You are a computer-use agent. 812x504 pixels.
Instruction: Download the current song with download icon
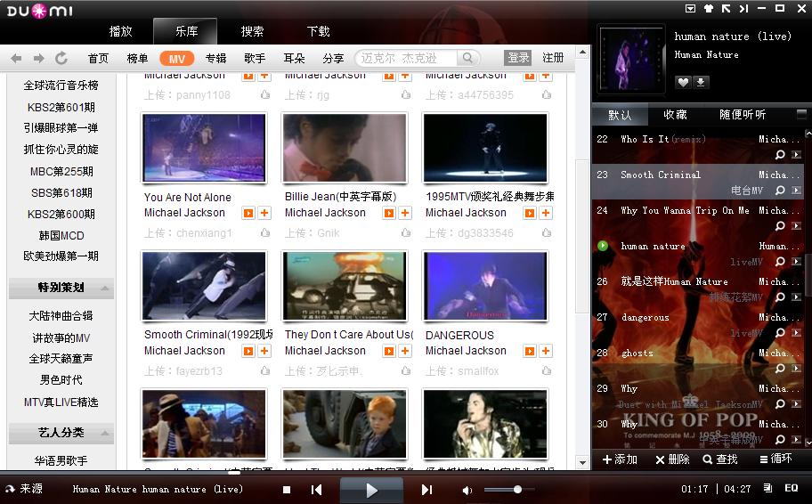coord(700,82)
